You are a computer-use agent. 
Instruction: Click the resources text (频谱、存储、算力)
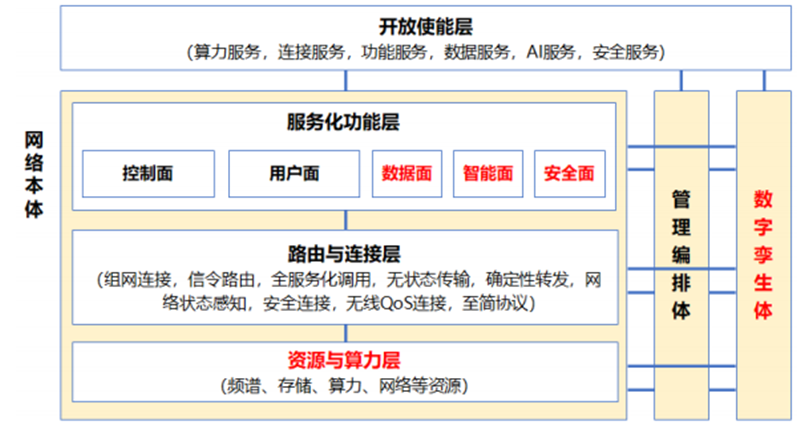344,386
